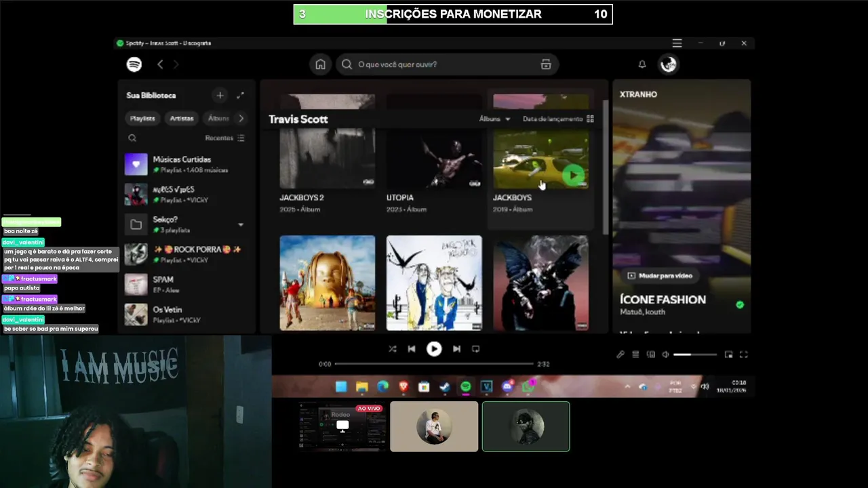This screenshot has width=868, height=488.
Task: Open the lyrics microphone icon
Action: tap(620, 354)
